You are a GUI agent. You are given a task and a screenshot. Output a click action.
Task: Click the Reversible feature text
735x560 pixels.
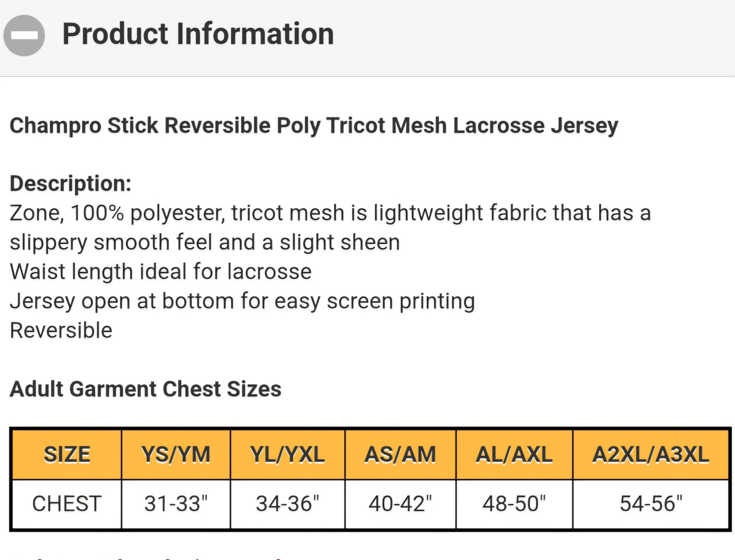(61, 331)
